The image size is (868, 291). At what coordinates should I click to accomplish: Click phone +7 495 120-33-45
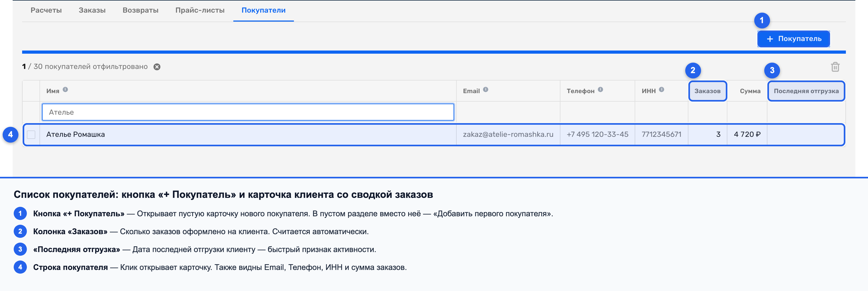click(x=597, y=134)
